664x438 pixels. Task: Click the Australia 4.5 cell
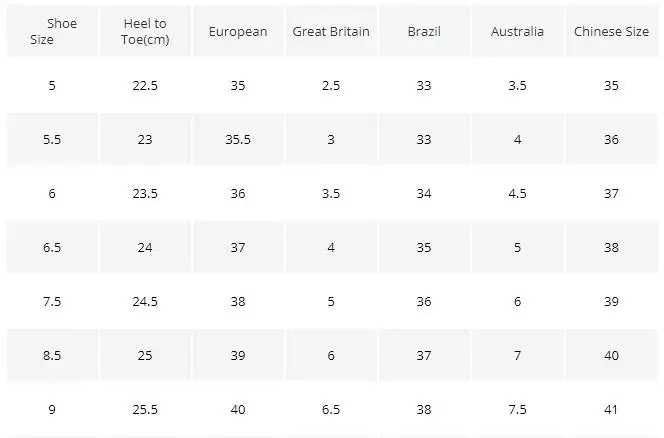click(517, 194)
